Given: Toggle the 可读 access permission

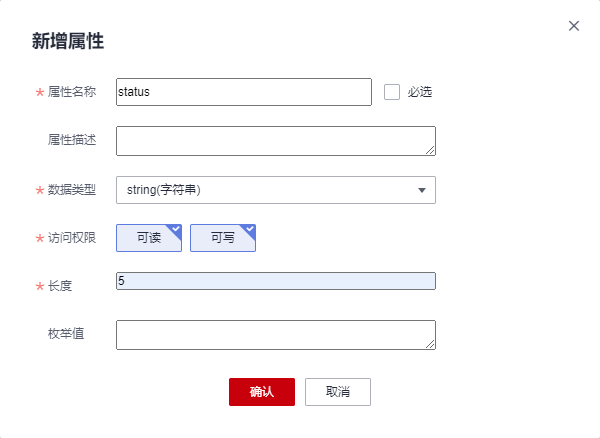Looking at the screenshot, I should (149, 238).
